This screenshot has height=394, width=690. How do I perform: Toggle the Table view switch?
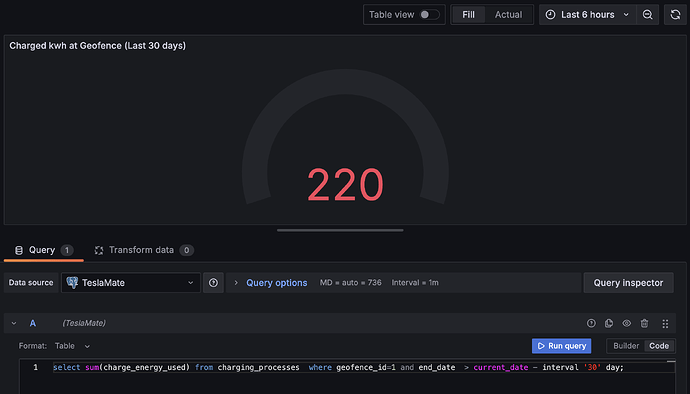[429, 15]
